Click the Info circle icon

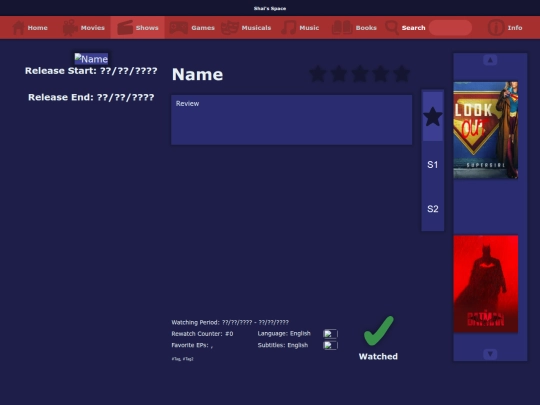coord(496,28)
